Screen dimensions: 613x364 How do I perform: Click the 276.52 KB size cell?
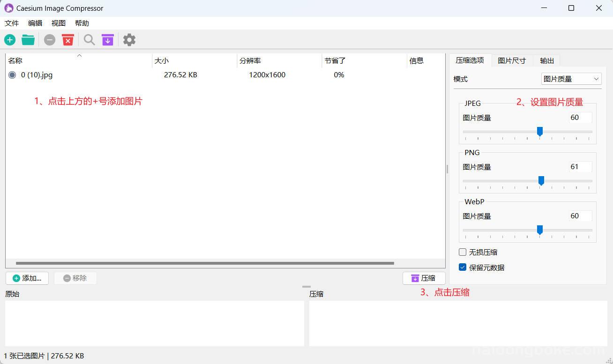180,75
